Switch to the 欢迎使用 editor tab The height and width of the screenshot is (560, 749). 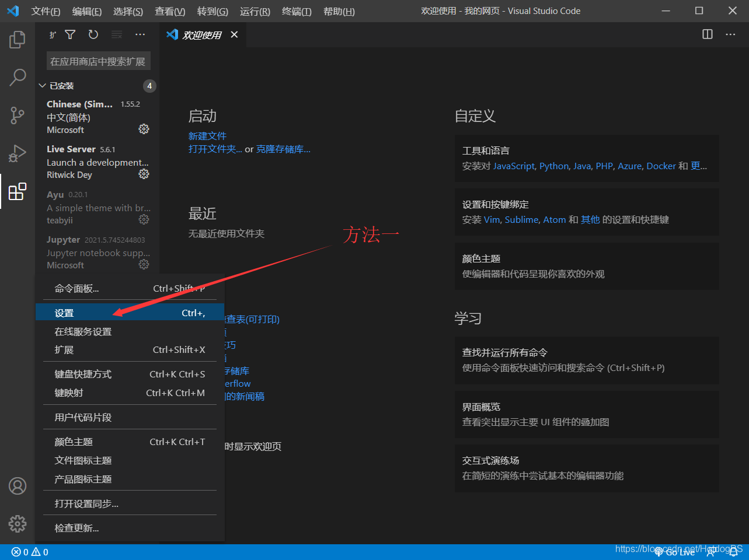[x=203, y=35]
